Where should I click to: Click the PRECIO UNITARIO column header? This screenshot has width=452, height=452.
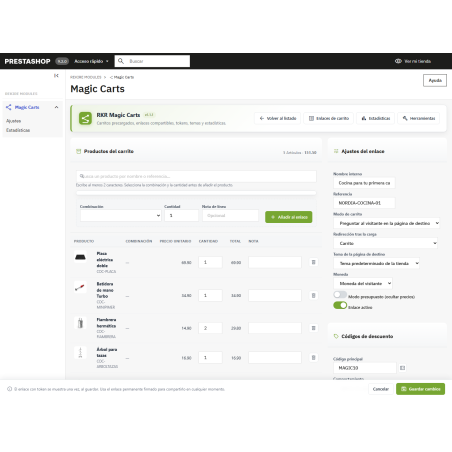[x=175, y=241]
